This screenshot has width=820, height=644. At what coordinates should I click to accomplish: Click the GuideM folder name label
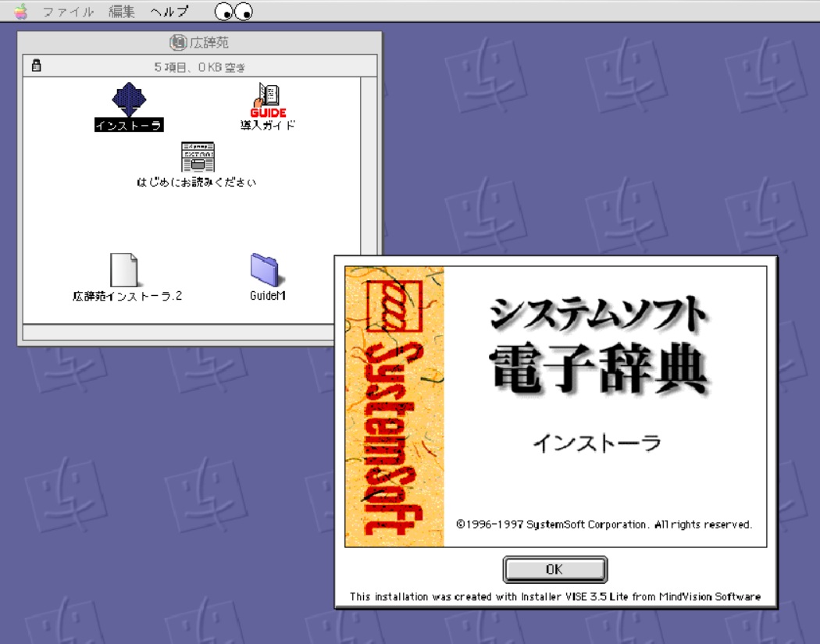tap(268, 296)
